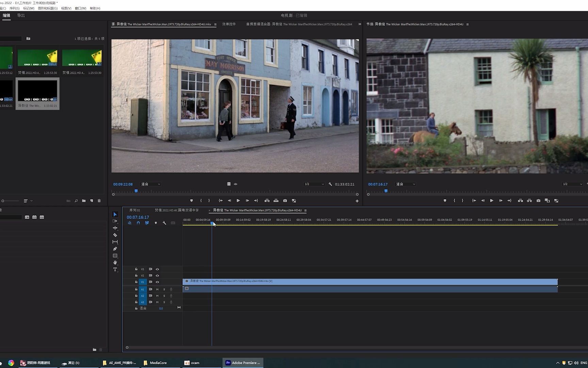Mute audio track A1
This screenshot has width=588, height=368.
point(157,289)
